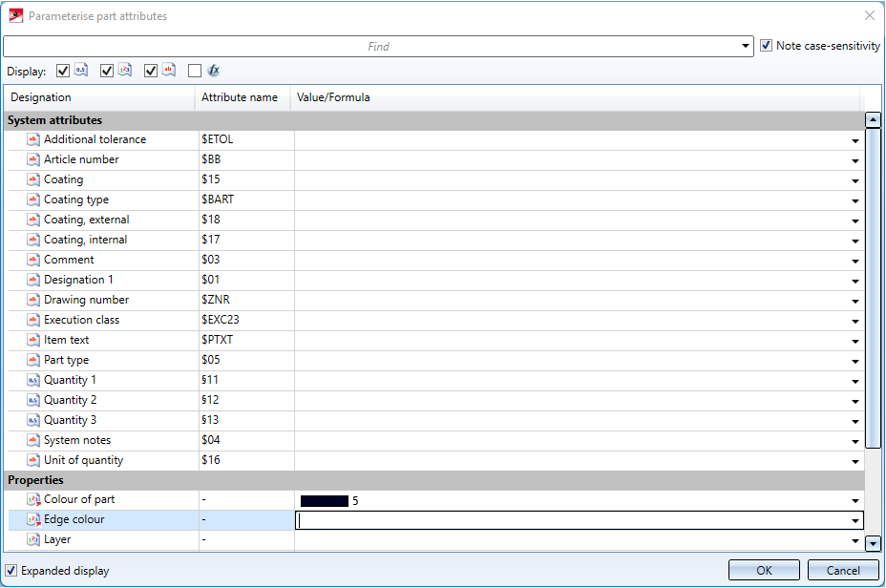
Task: Click the Comment row icon
Action: pyautogui.click(x=33, y=260)
